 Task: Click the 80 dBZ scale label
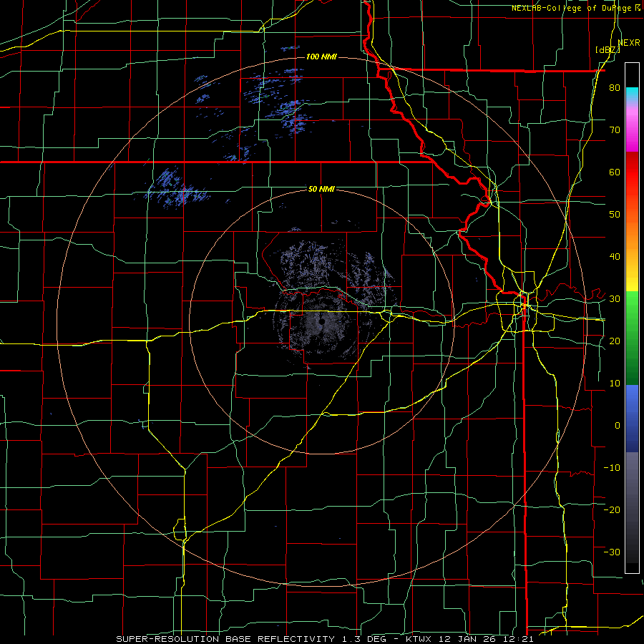click(615, 88)
